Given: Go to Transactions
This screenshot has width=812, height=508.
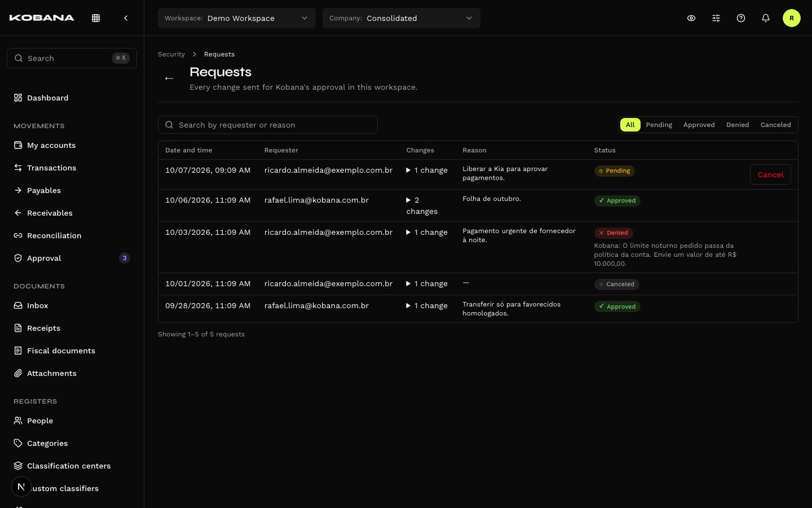Looking at the screenshot, I should [x=72, y=168].
